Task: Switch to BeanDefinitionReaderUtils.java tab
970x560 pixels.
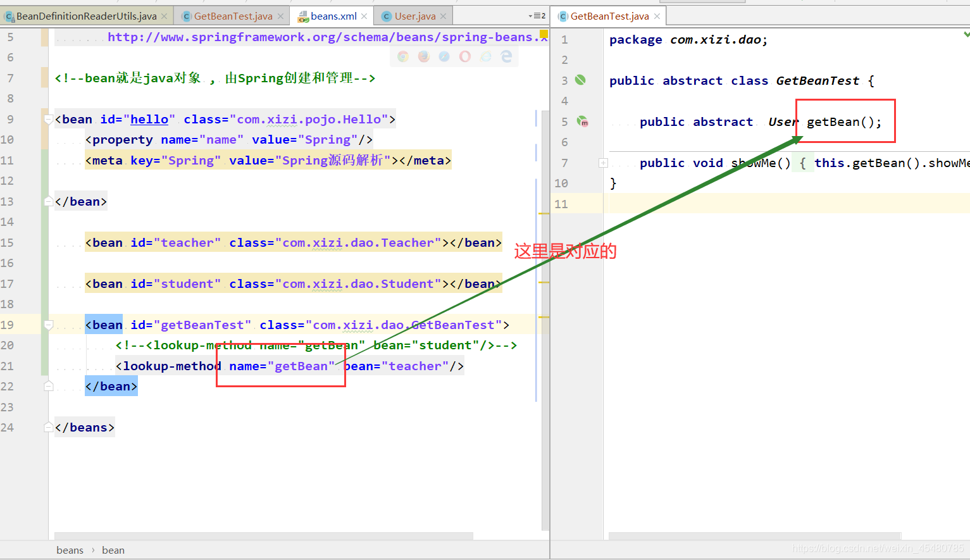Action: coord(87,16)
